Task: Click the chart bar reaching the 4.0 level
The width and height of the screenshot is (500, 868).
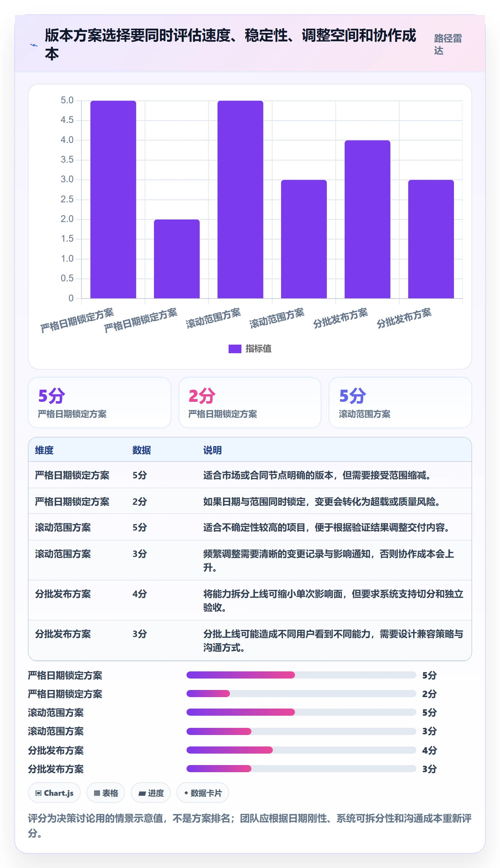Action: point(367,219)
